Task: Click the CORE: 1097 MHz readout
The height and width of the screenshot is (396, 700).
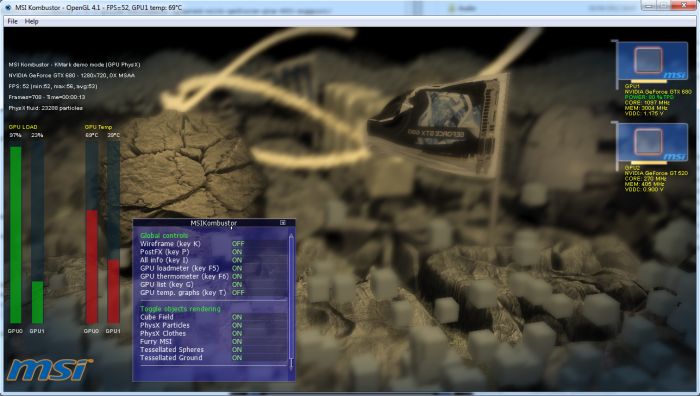Action: tap(647, 103)
